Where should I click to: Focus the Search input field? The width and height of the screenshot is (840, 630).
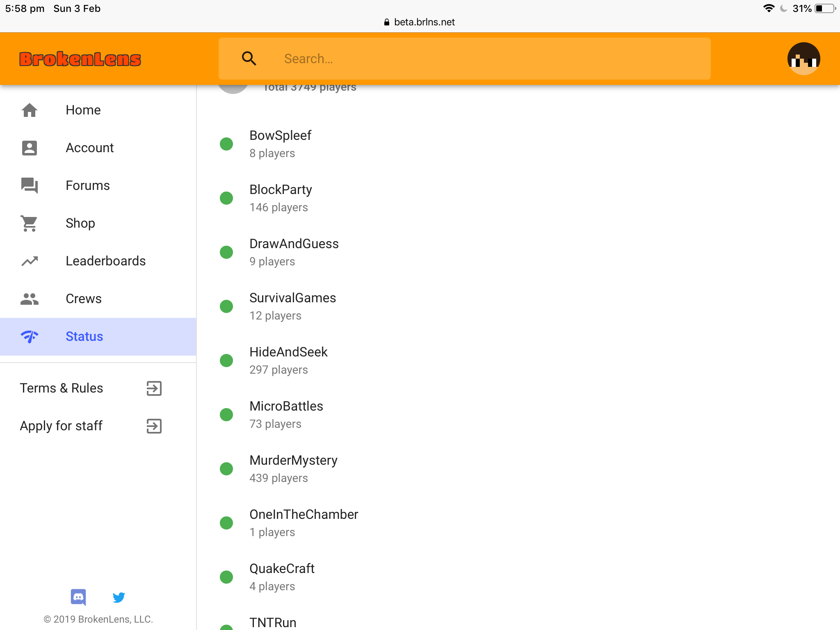coord(464,59)
